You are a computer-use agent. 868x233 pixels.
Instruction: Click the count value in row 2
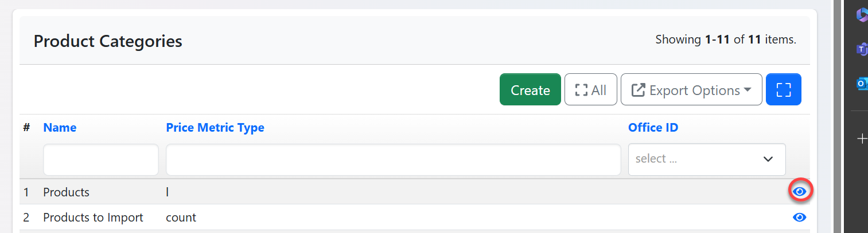pyautogui.click(x=181, y=218)
